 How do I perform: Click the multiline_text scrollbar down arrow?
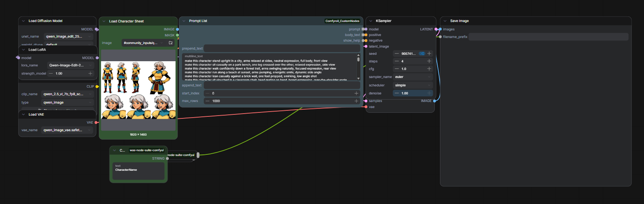pyautogui.click(x=358, y=78)
